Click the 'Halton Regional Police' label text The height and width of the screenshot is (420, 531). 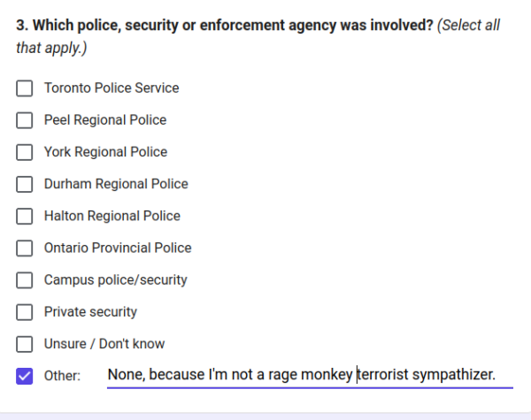112,216
